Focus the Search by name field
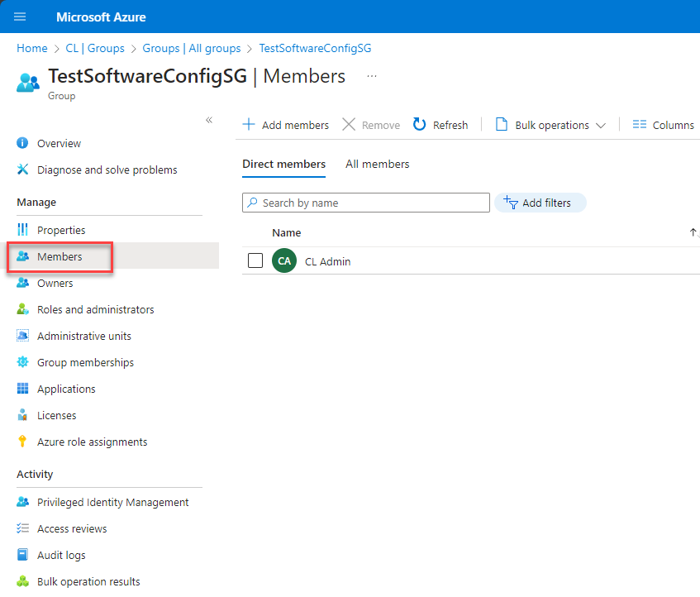 point(365,203)
